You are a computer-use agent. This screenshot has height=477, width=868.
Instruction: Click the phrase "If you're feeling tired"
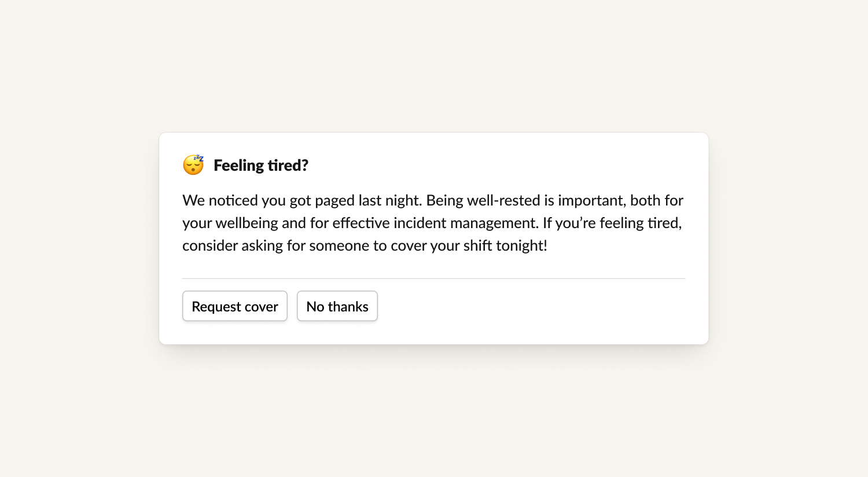[x=612, y=223]
